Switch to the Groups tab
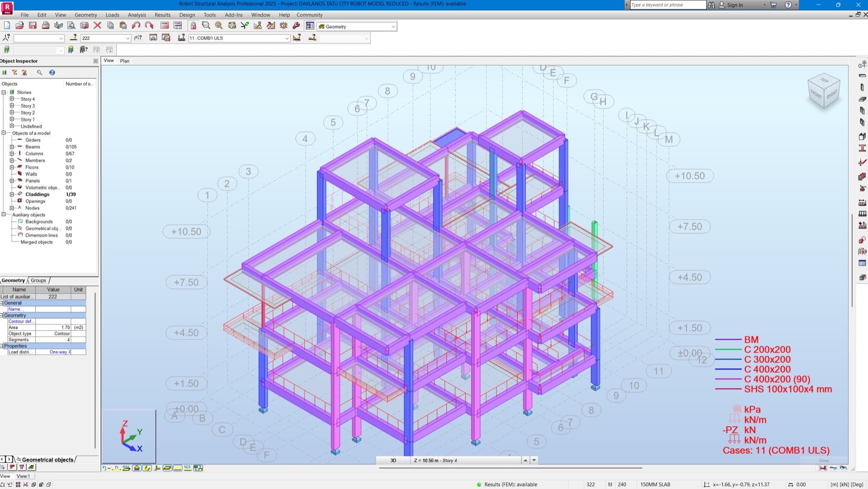Screen dimensions: 868x489 coord(38,280)
